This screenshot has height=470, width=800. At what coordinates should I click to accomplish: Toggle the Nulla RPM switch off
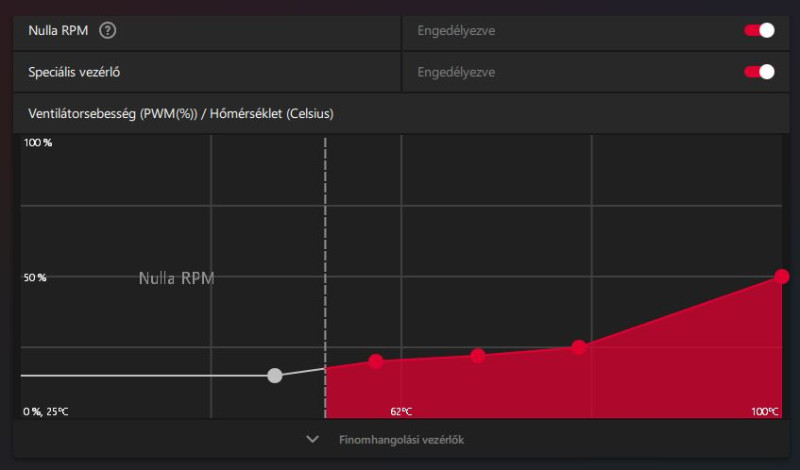(x=759, y=31)
